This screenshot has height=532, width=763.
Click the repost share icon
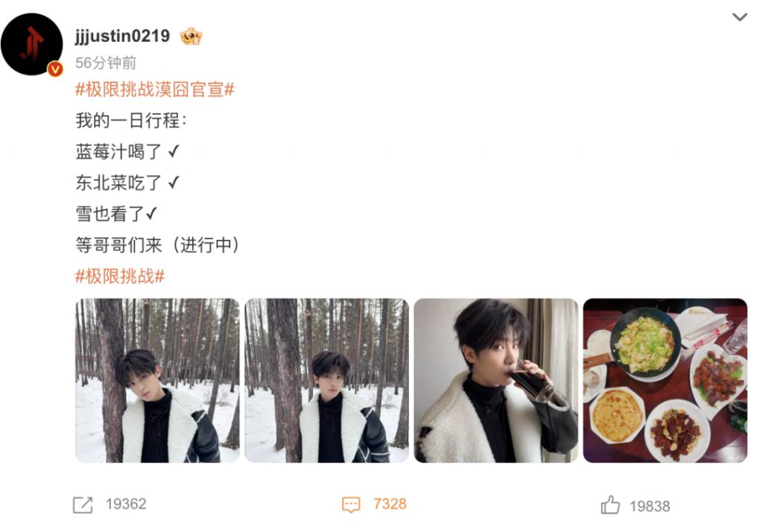[x=83, y=504]
